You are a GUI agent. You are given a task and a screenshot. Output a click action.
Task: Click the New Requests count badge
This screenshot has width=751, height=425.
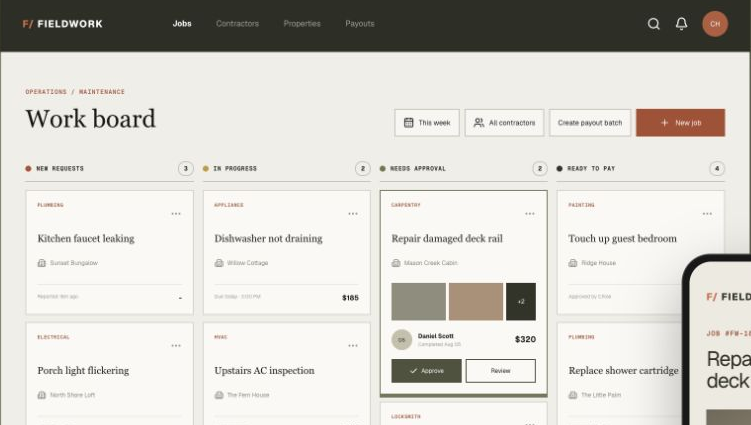point(186,169)
